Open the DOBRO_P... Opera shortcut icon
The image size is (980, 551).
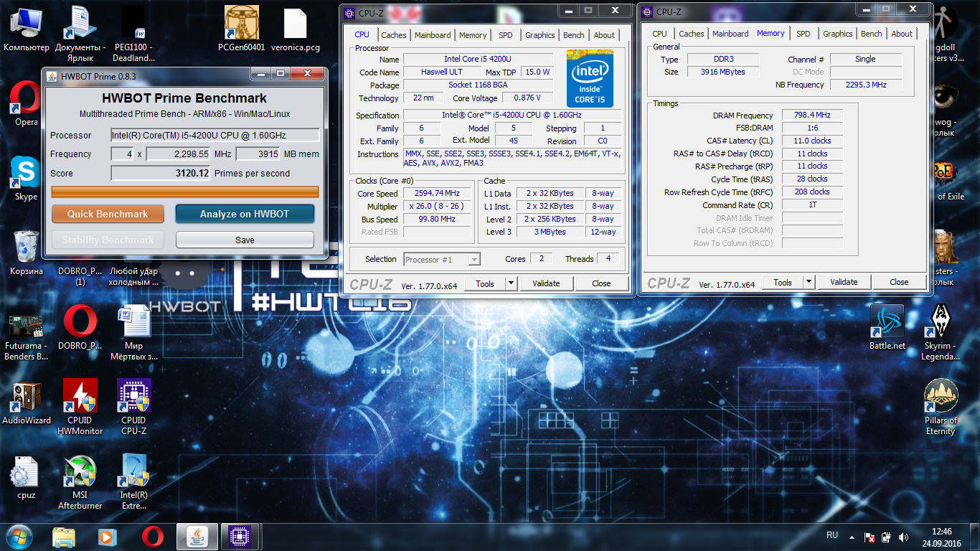[80, 328]
